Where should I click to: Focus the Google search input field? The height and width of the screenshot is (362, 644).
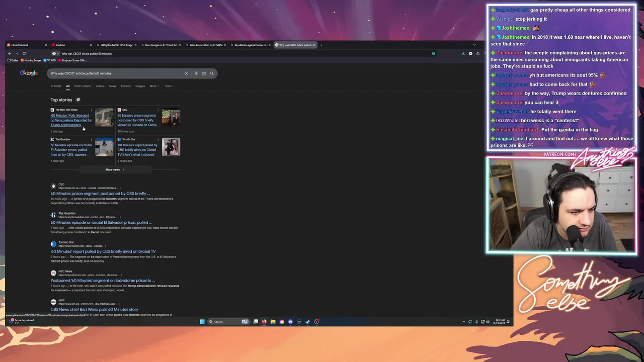click(x=116, y=73)
